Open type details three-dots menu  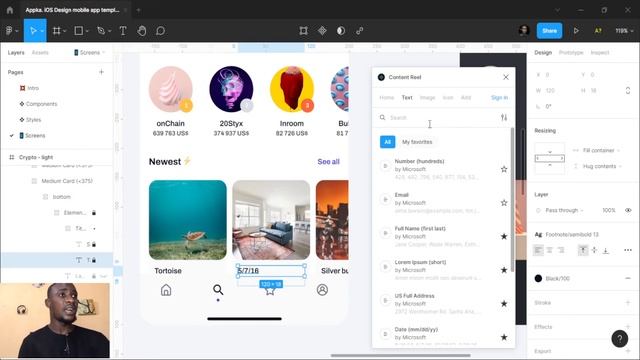point(628,250)
